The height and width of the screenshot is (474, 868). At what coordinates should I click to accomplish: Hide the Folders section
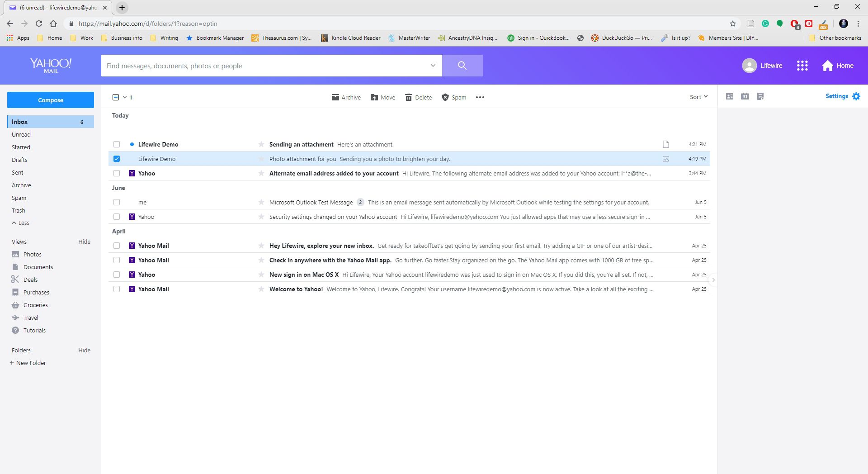tap(84, 350)
